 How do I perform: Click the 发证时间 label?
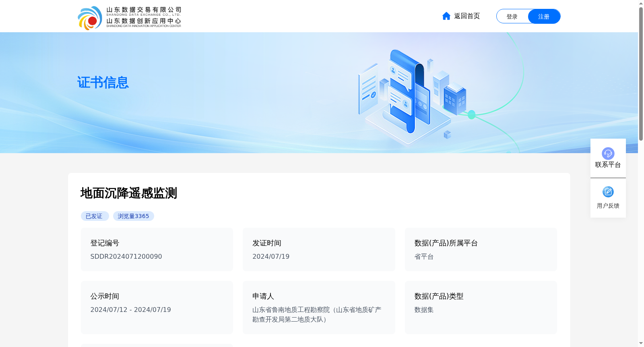267,243
